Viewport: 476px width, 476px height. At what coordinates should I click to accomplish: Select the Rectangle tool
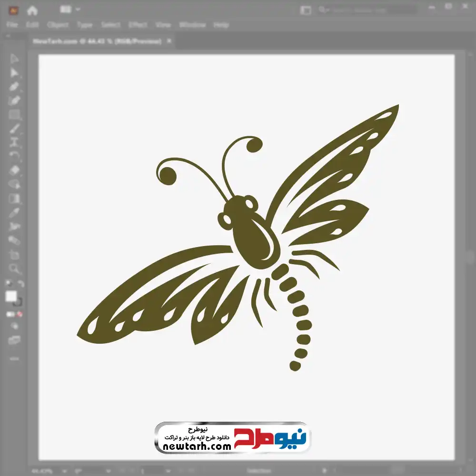14,114
